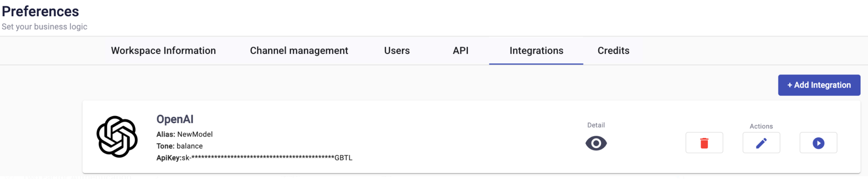Delete the OpenAI integration using the trash icon
Screen dimensions: 868x179
coord(704,143)
